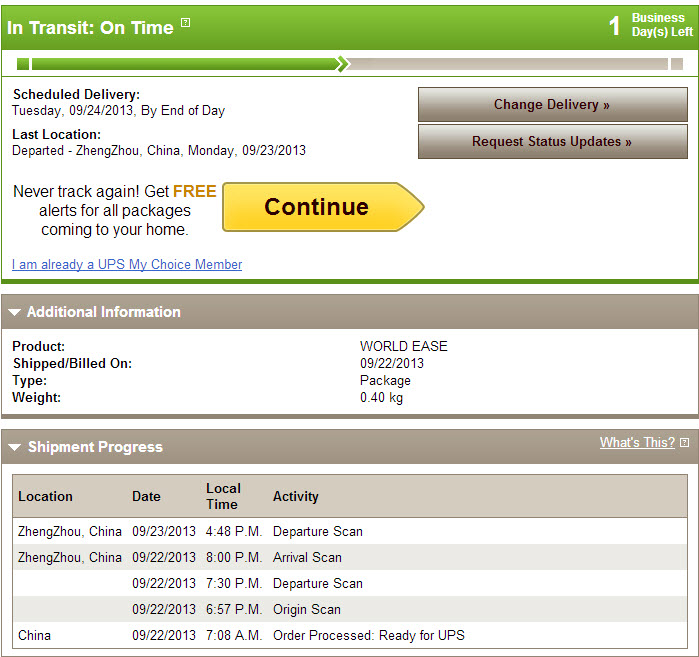
Task: Click gray end square of progress bar
Action: coord(677,64)
